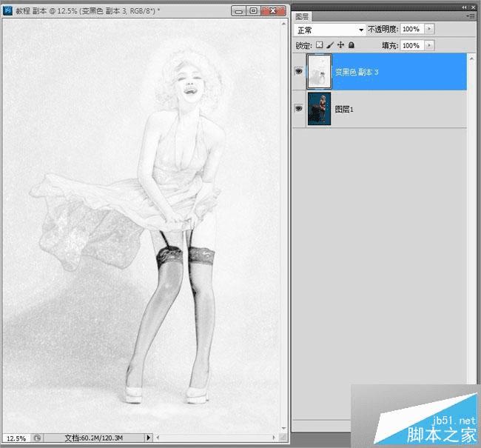Hide the 变黑色 副本 3 layer

coord(299,72)
